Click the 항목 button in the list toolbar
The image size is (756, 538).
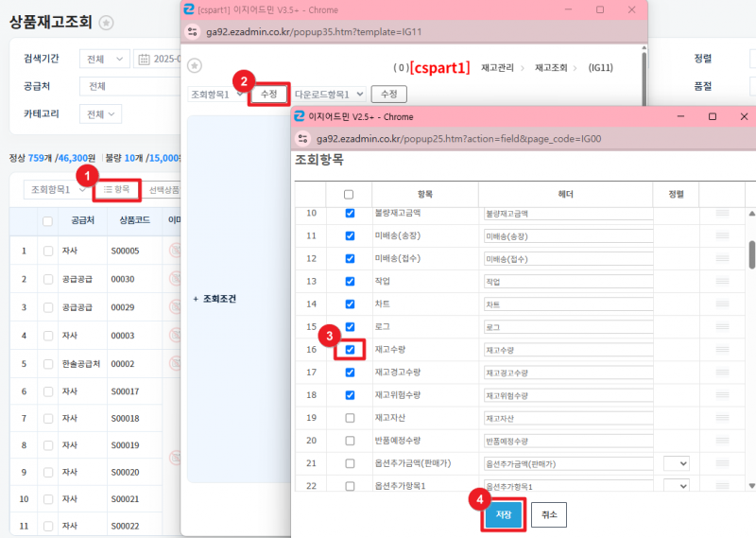(117, 190)
